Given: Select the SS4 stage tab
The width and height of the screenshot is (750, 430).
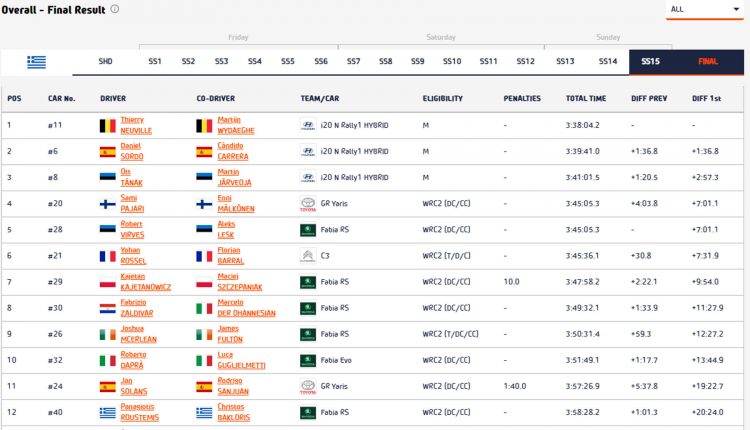Looking at the screenshot, I should (x=254, y=61).
